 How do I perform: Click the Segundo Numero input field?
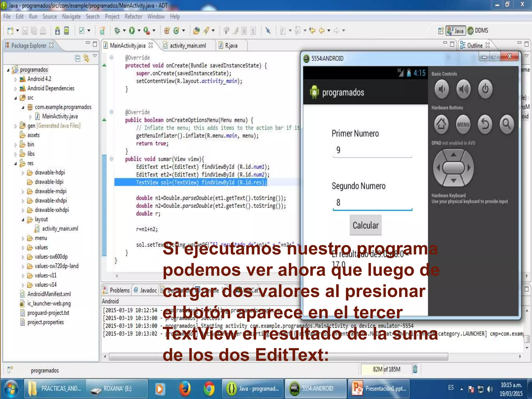click(x=373, y=203)
